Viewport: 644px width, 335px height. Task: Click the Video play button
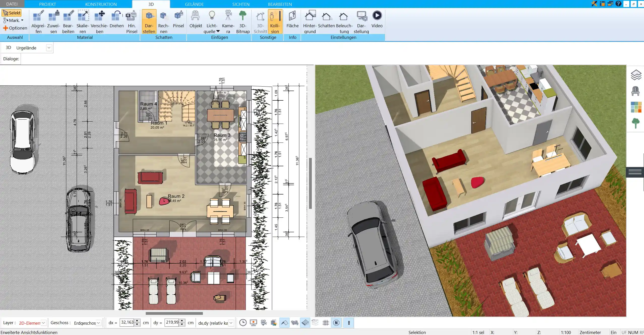pyautogui.click(x=377, y=19)
